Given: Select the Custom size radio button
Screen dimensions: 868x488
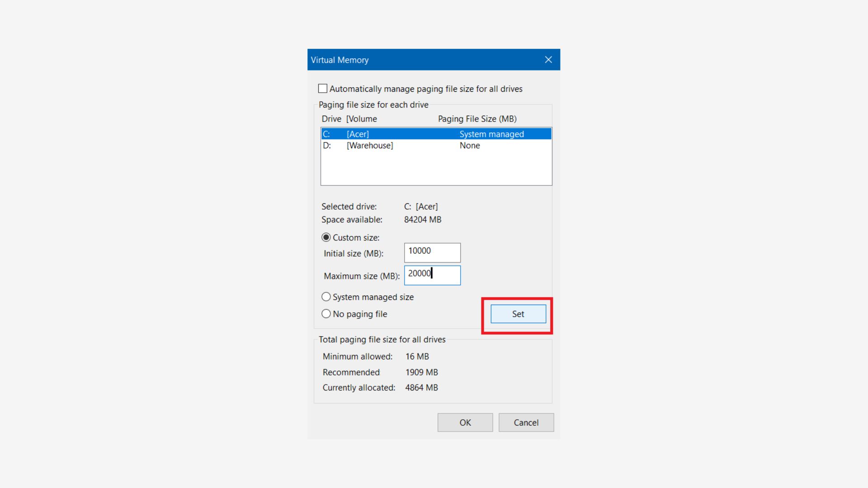Looking at the screenshot, I should click(326, 238).
